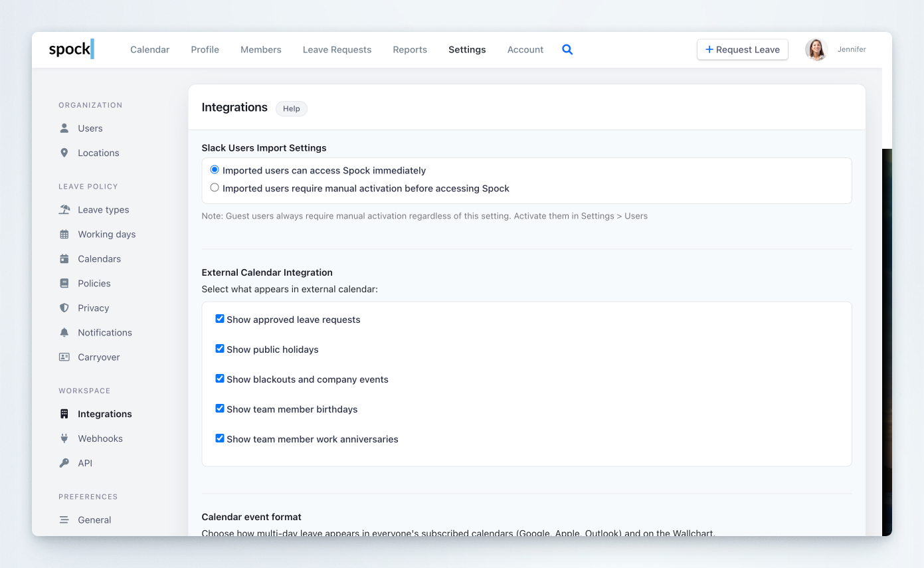Image resolution: width=924 pixels, height=568 pixels.
Task: Open Leave types in sidebar
Action: click(104, 210)
